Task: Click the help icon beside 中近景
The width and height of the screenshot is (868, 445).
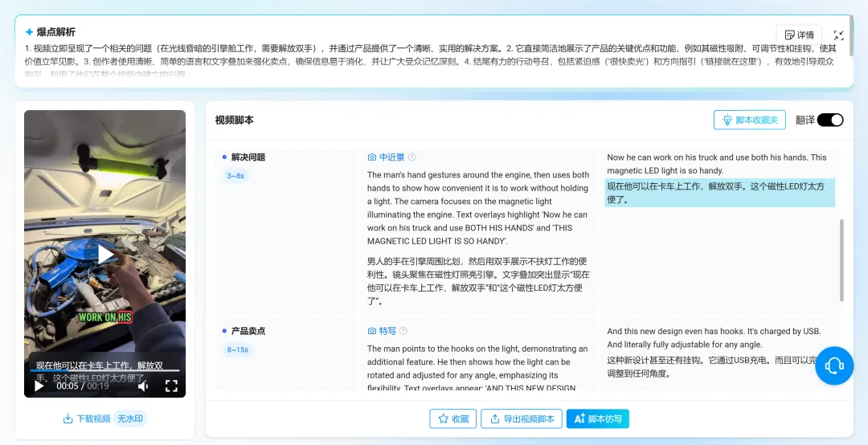Action: click(412, 157)
